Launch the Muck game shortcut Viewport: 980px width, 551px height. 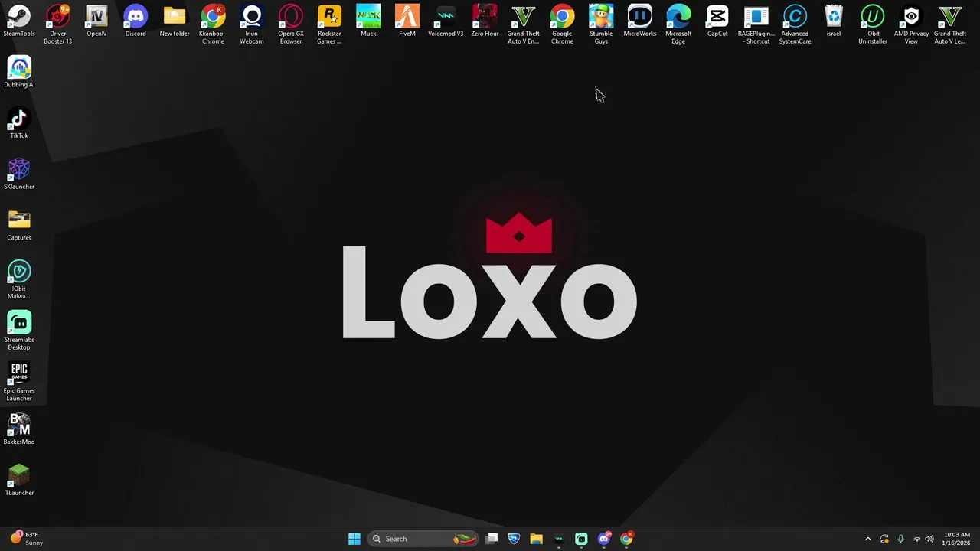pyautogui.click(x=368, y=21)
